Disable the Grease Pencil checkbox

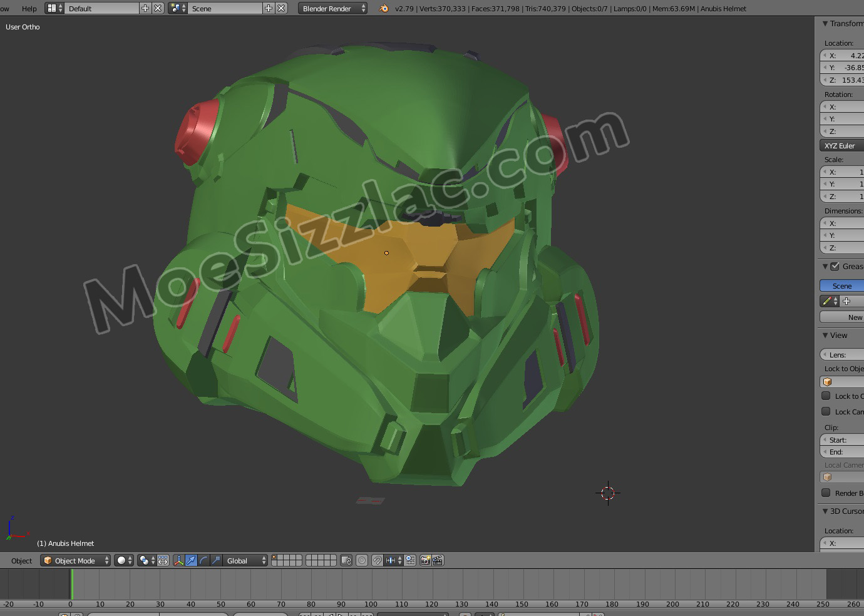coord(835,266)
